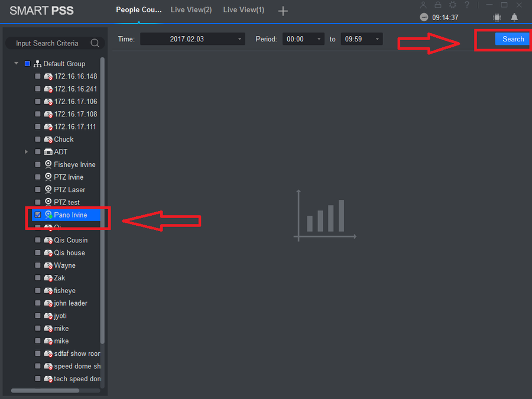Open the settings gear icon

pos(453,5)
